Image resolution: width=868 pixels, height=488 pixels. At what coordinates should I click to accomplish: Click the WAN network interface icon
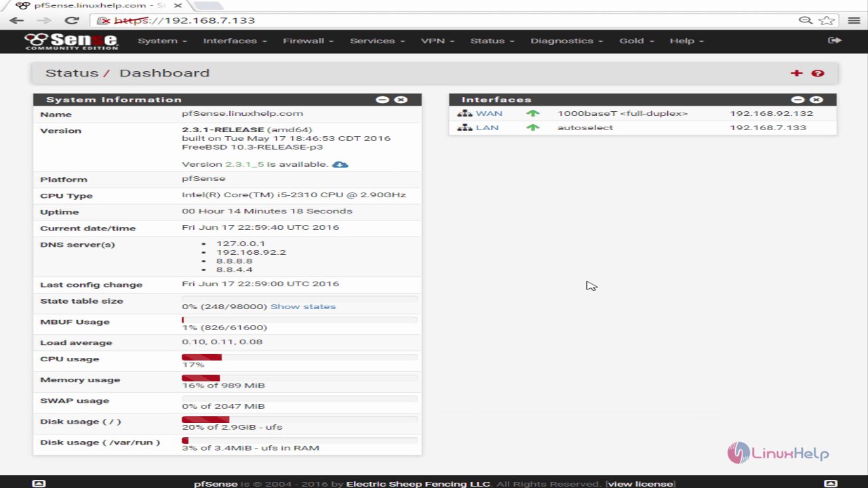[x=465, y=114]
